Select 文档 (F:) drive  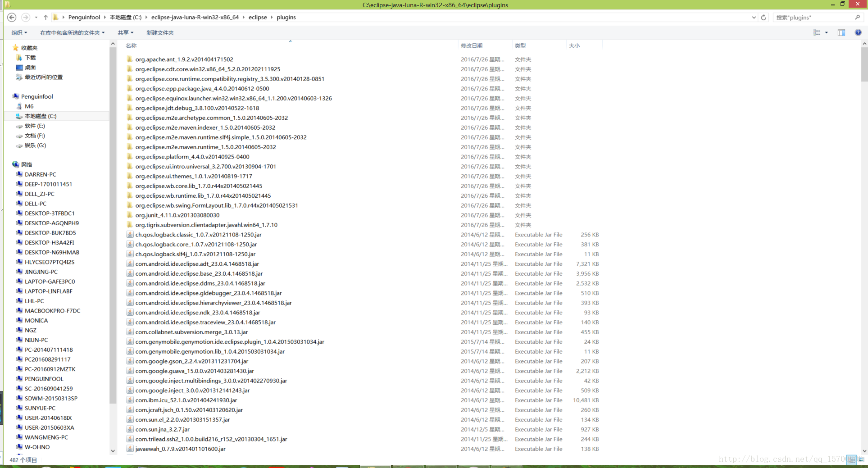click(35, 136)
